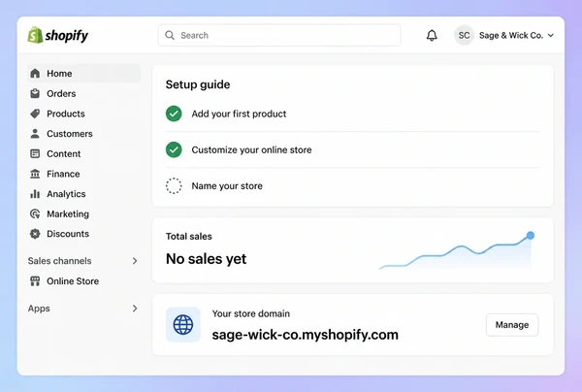582x392 pixels.
Task: Click the blue endpoint dot on sales chart
Action: pos(531,235)
